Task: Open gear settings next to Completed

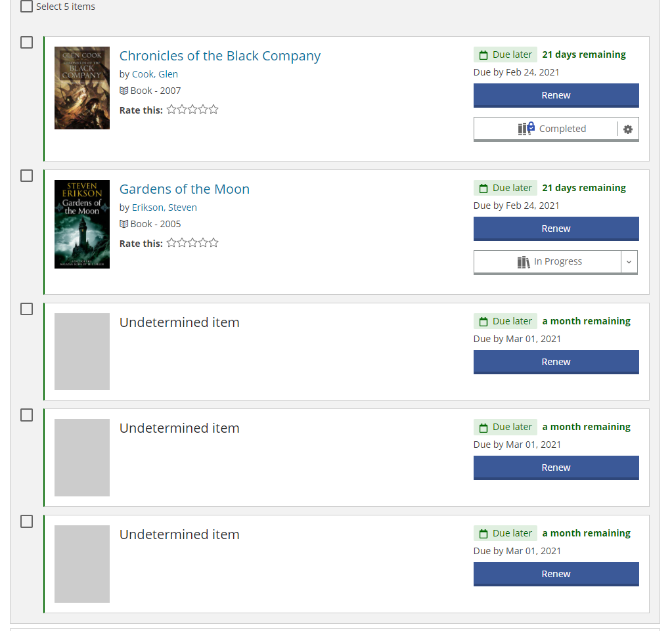Action: tap(628, 129)
